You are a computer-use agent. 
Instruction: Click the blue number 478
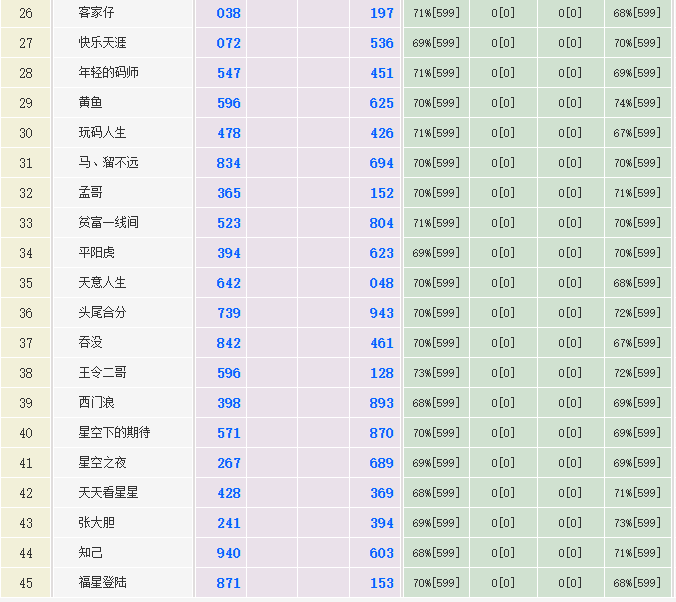tap(229, 133)
